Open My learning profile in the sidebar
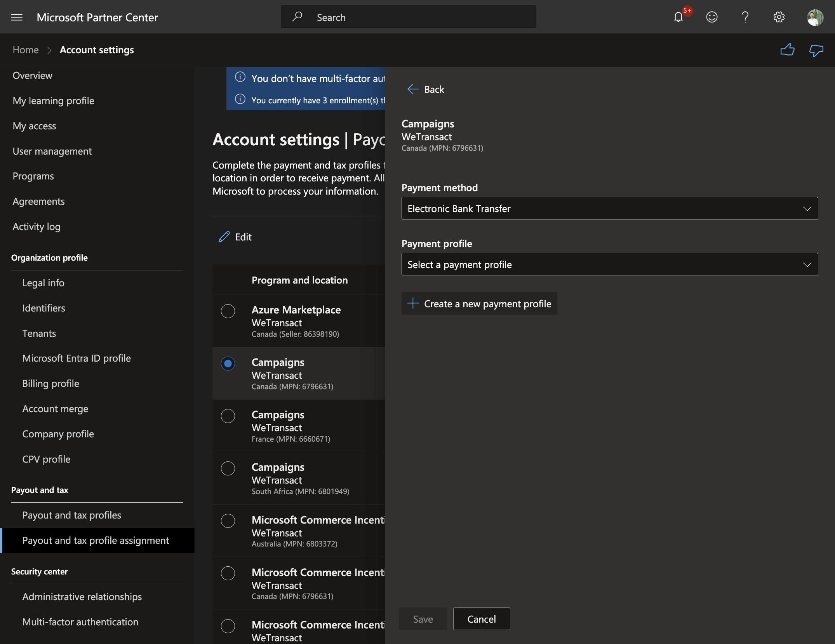 (53, 101)
